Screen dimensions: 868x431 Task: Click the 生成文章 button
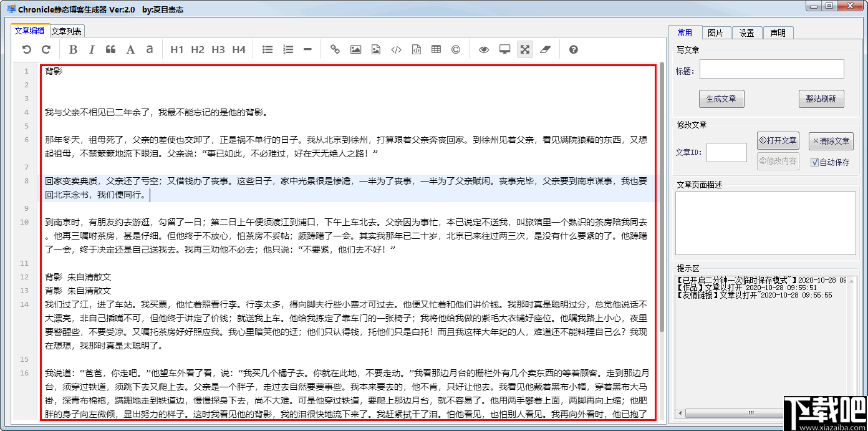coord(721,98)
